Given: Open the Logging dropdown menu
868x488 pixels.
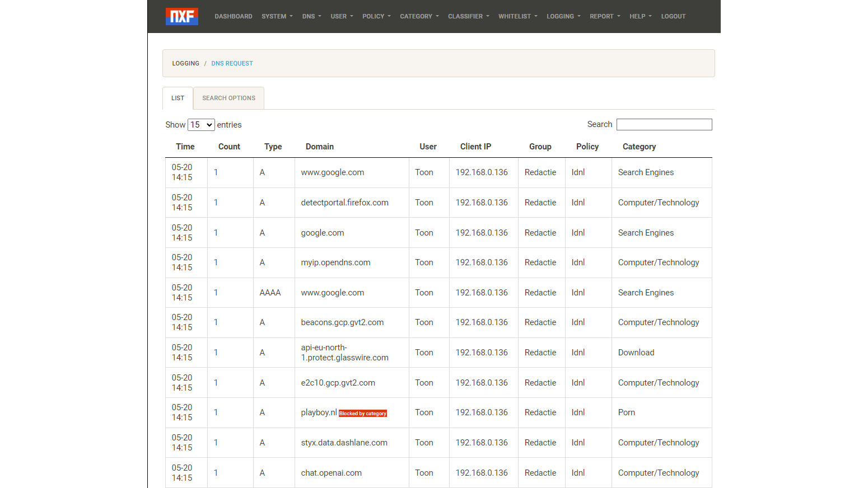Looking at the screenshot, I should (563, 16).
